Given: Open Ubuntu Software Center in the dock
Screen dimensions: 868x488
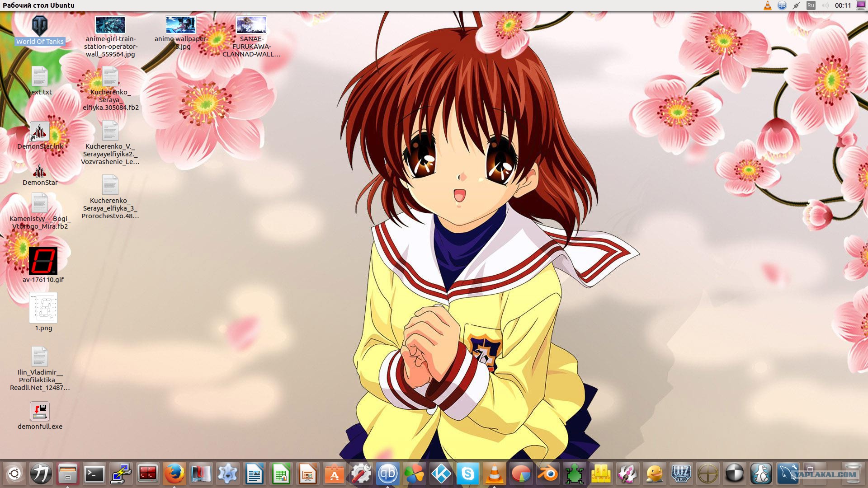Looking at the screenshot, I should [335, 474].
